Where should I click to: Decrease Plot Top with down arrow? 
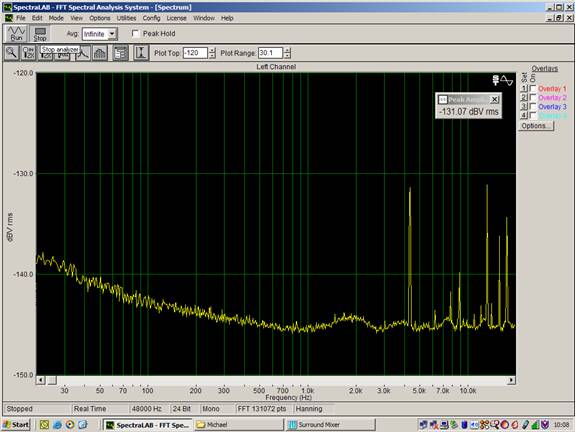[x=212, y=56]
